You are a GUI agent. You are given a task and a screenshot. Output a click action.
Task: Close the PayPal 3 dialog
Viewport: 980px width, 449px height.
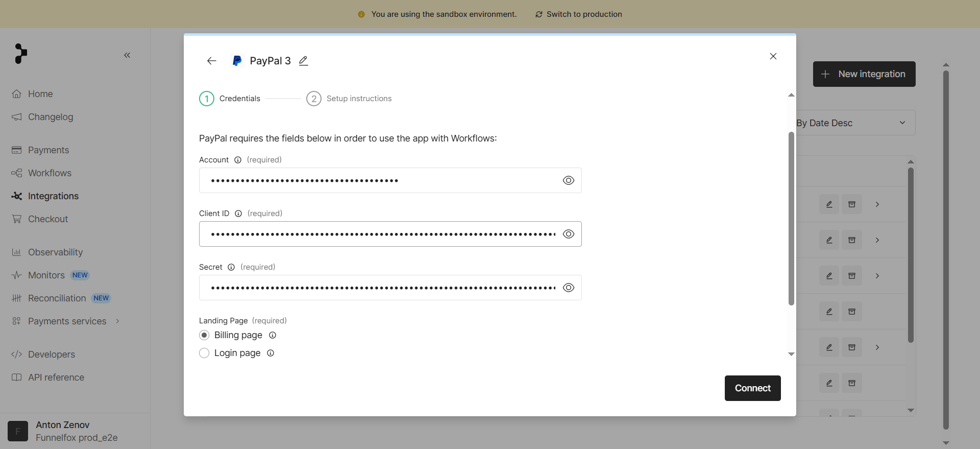coord(773,56)
